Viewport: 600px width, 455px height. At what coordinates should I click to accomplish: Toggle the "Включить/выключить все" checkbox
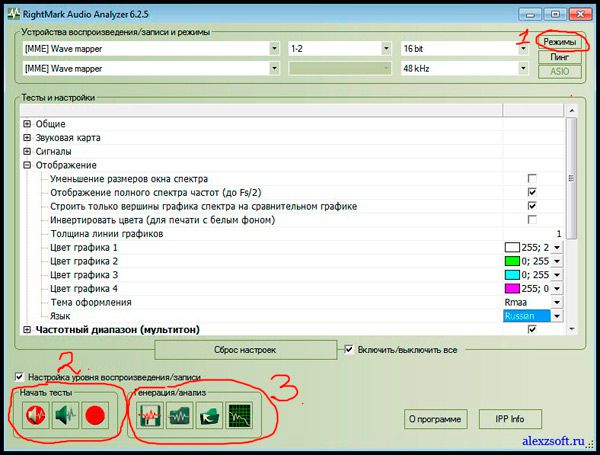point(349,349)
